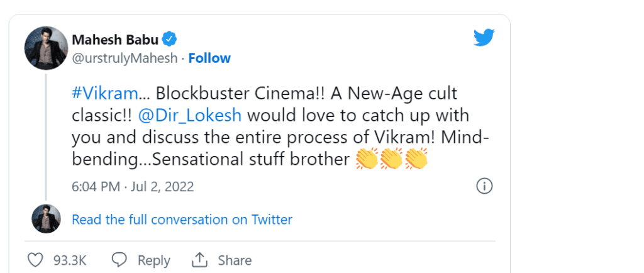Image resolution: width=644 pixels, height=273 pixels.
Task: Click the Share text label
Action: [235, 260]
